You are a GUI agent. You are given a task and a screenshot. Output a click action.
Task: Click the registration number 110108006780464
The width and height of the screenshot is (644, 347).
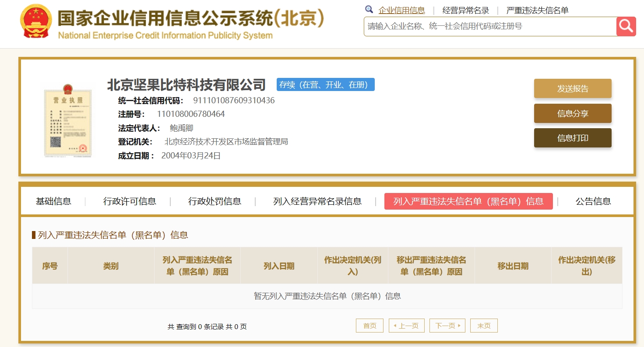191,114
